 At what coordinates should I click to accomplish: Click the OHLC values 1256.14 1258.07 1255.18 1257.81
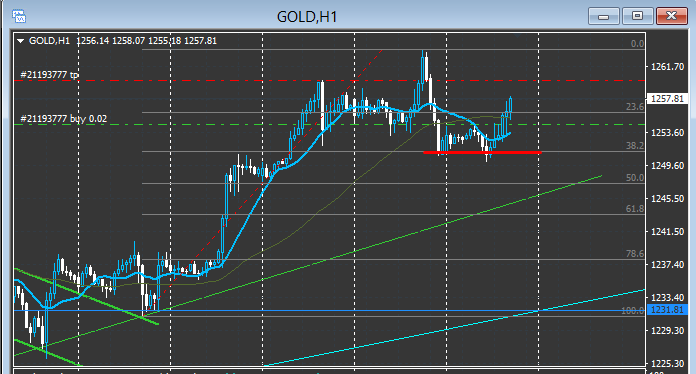pyautogui.click(x=146, y=41)
